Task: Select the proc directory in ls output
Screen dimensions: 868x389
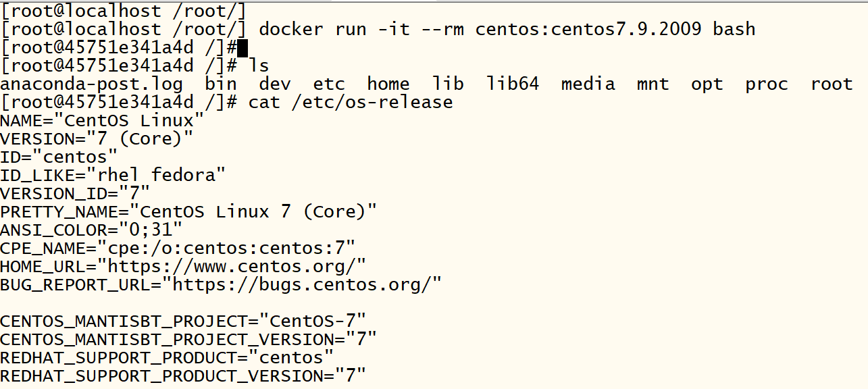Action: [767, 84]
